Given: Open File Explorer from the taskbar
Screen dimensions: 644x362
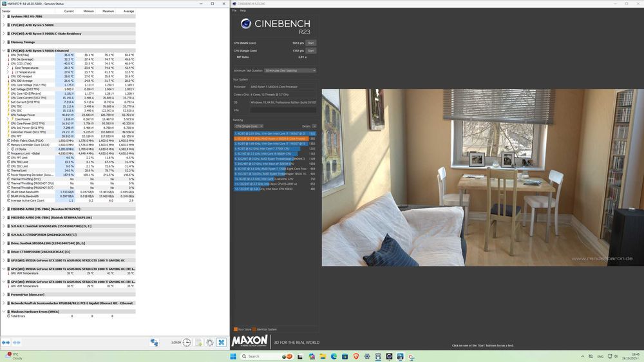Looking at the screenshot, I should [323, 356].
